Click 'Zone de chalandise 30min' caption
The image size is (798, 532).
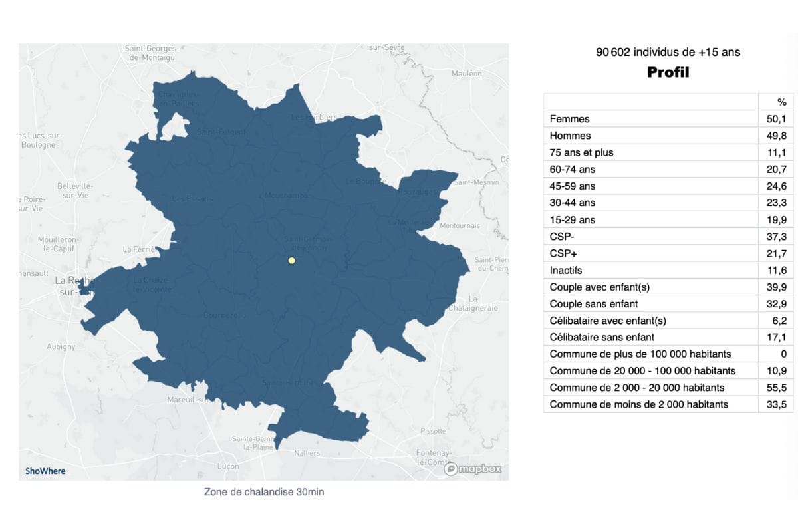(x=264, y=492)
